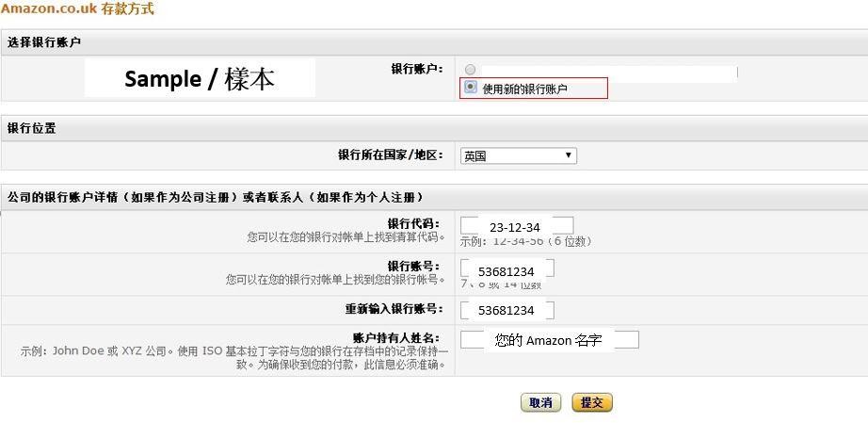Select the 使用新的银行账户 radio button
Image resolution: width=868 pixels, height=423 pixels.
point(471,89)
